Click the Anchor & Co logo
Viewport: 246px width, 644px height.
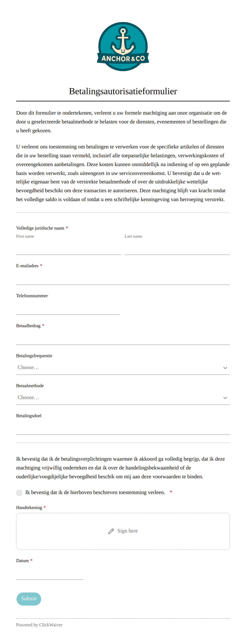pos(123,47)
